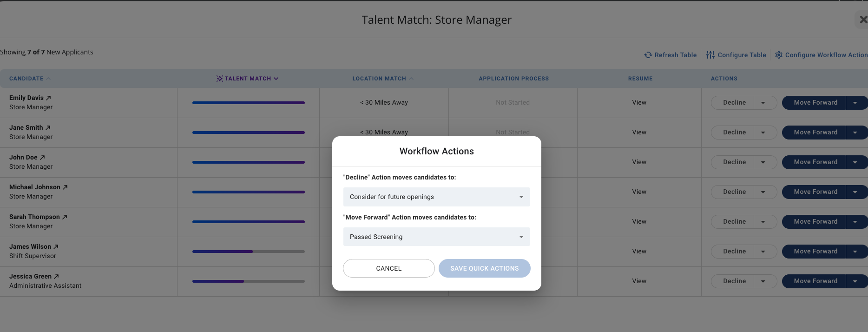Open John Doe profile arrow icon
This screenshot has height=332, width=868.
pyautogui.click(x=42, y=157)
